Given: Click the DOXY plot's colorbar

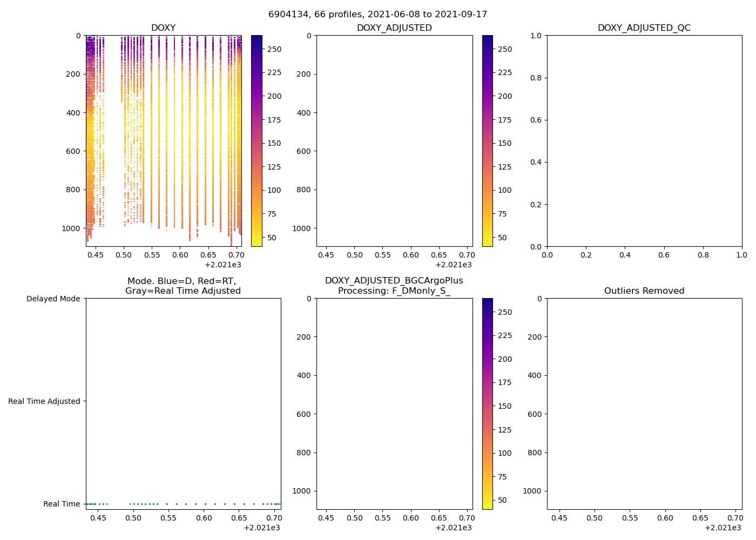Looking at the screenshot, I should pyautogui.click(x=256, y=140).
